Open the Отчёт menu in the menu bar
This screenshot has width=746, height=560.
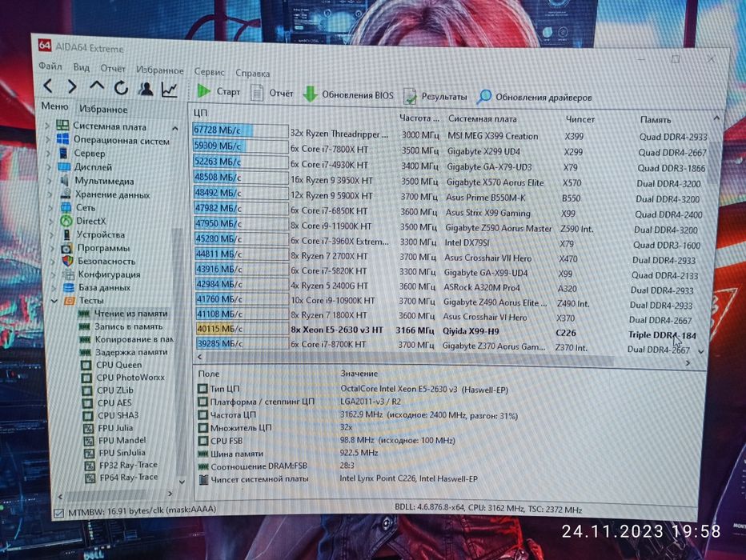point(113,69)
